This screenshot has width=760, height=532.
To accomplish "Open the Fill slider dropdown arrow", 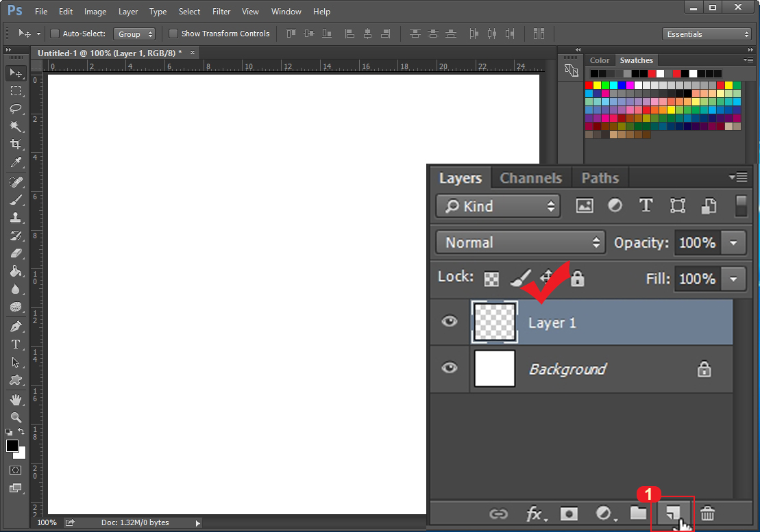I will point(733,279).
